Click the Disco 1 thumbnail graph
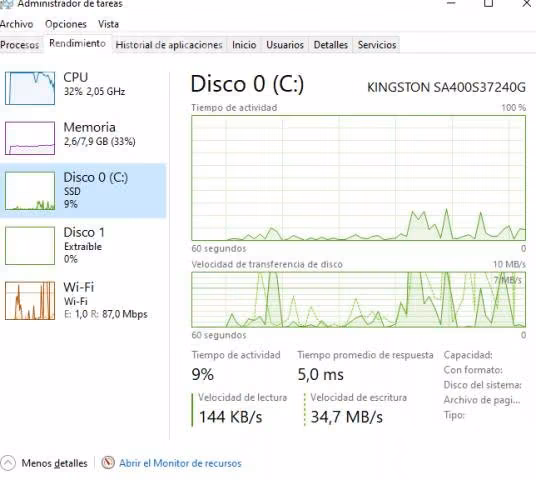 pyautogui.click(x=30, y=245)
